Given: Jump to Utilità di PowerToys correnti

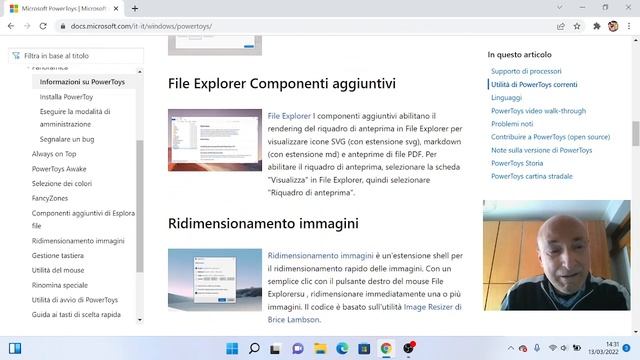Looking at the screenshot, I should 534,84.
